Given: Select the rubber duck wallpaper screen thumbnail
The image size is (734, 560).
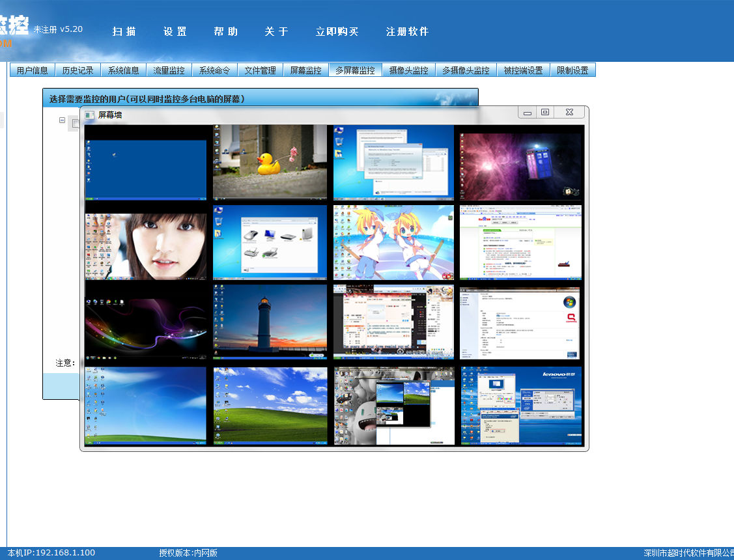Looking at the screenshot, I should pyautogui.click(x=270, y=161).
